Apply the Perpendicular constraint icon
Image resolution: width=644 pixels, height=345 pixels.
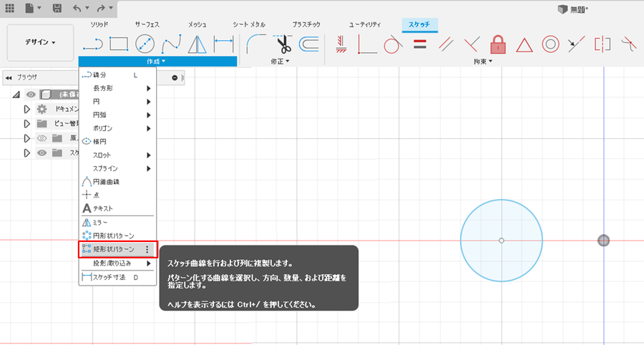pyautogui.click(x=472, y=44)
